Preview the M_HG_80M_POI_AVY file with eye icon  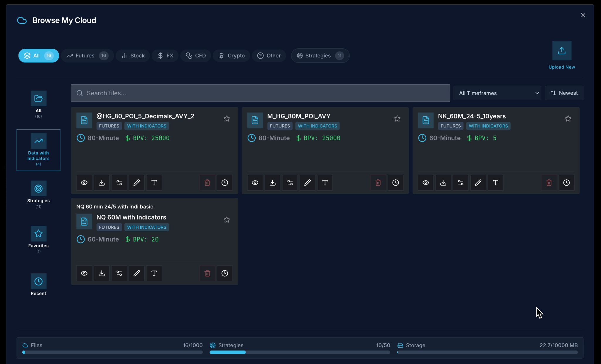[255, 183]
